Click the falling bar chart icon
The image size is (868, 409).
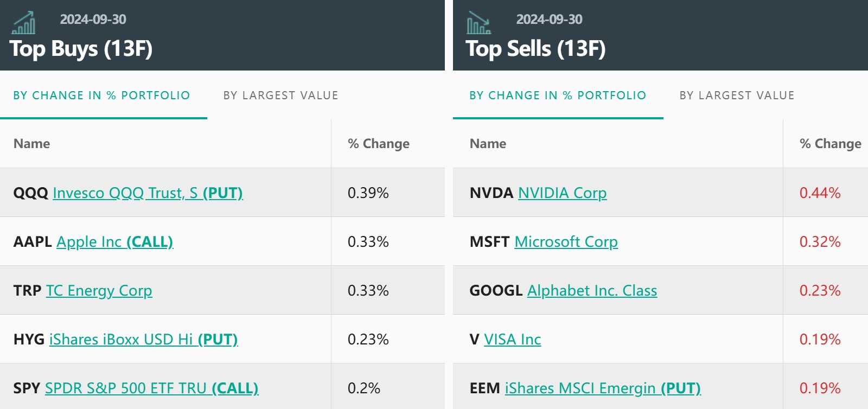tap(478, 23)
